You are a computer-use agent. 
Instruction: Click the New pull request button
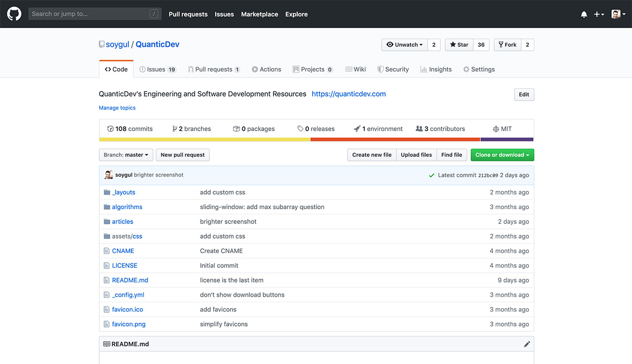coord(183,155)
